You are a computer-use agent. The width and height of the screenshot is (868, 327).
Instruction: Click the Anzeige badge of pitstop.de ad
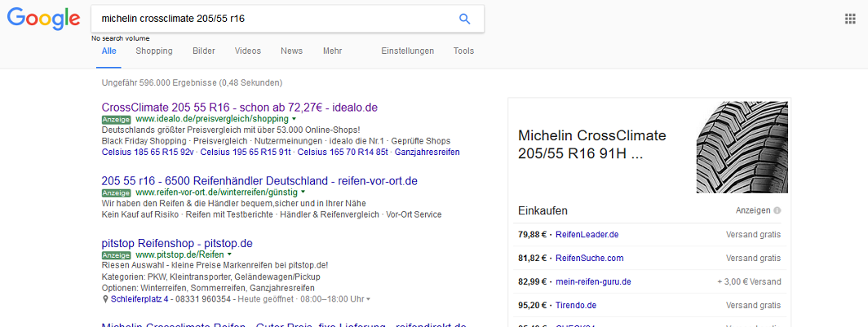(116, 255)
